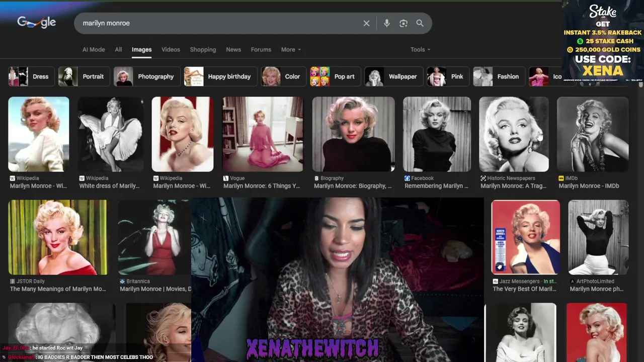Click the IMDb favicon icon
This screenshot has height=362, width=644.
coord(561,178)
